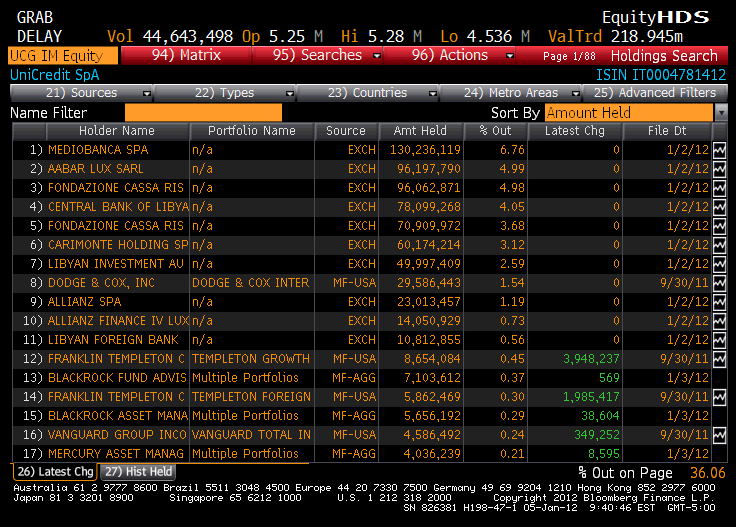The width and height of the screenshot is (736, 527).
Task: Sort by Source column header
Action: tap(346, 131)
